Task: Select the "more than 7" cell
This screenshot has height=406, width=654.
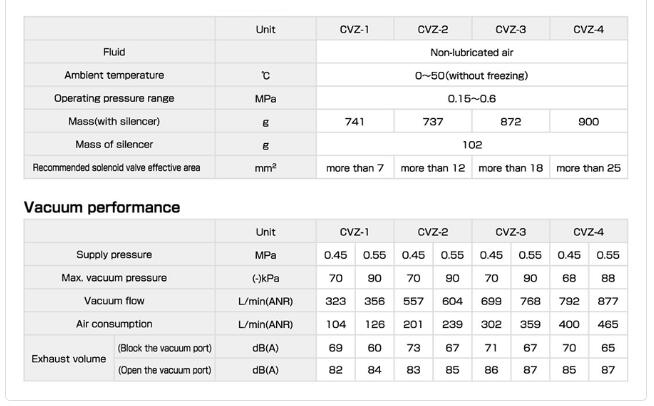Action: coord(355,168)
